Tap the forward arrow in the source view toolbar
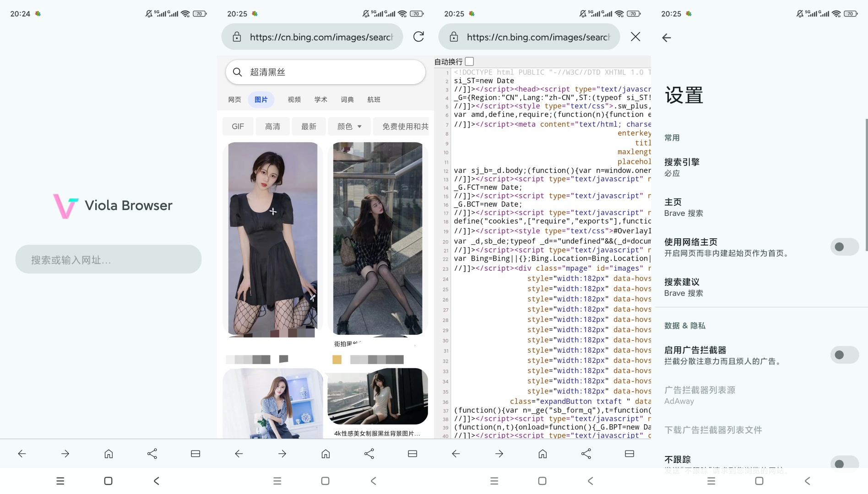Image resolution: width=868 pixels, height=494 pixels. point(499,454)
